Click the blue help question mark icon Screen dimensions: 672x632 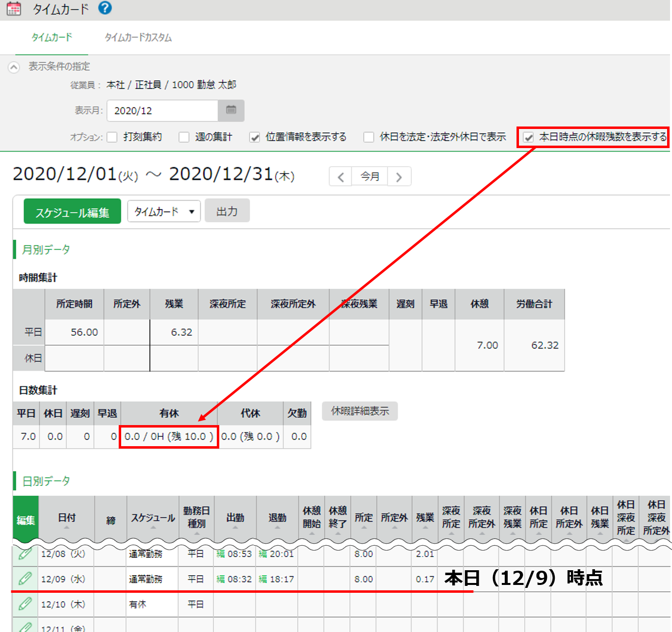(x=105, y=8)
